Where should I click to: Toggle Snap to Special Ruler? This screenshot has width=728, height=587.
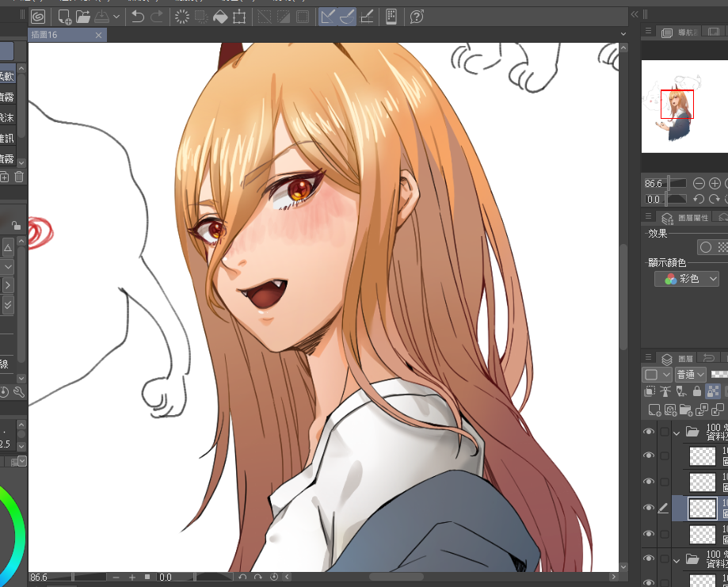[x=347, y=17]
